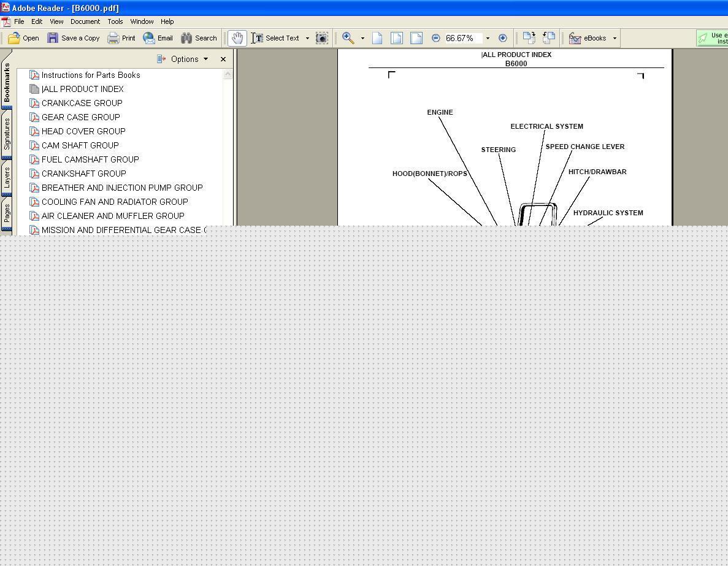Open COOLING FAN AND RADIATOR GROUP bookmark

pos(115,202)
